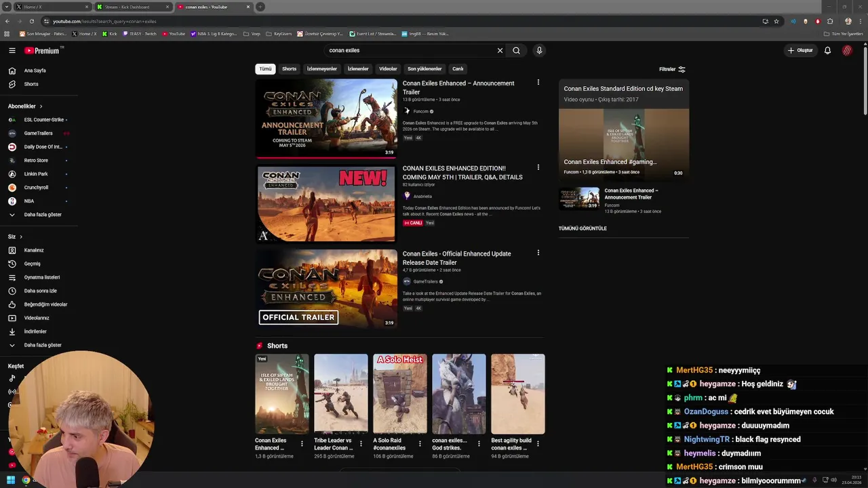Start voice search with the microphone icon
Viewport: 868px width, 488px height.
(x=539, y=50)
